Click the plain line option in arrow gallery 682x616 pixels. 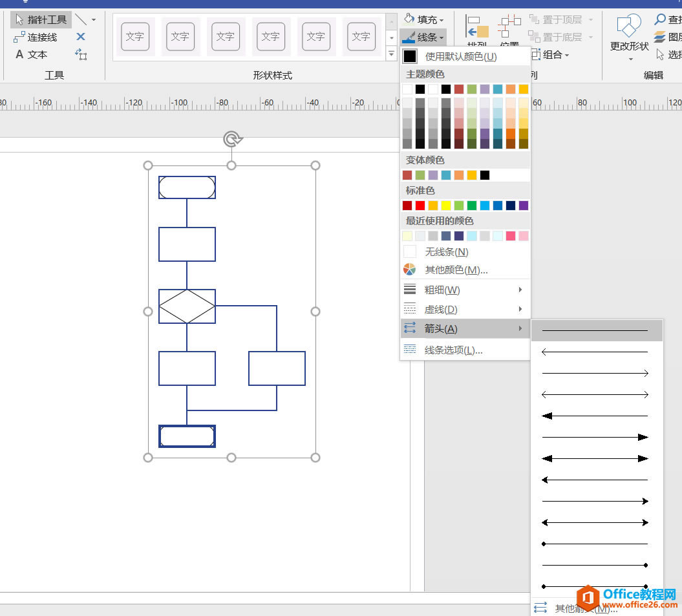tap(595, 330)
